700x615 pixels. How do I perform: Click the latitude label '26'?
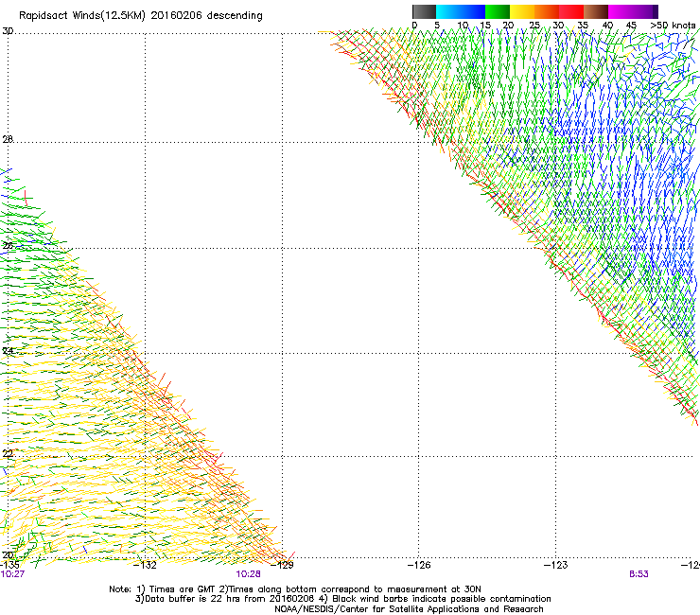coord(8,246)
